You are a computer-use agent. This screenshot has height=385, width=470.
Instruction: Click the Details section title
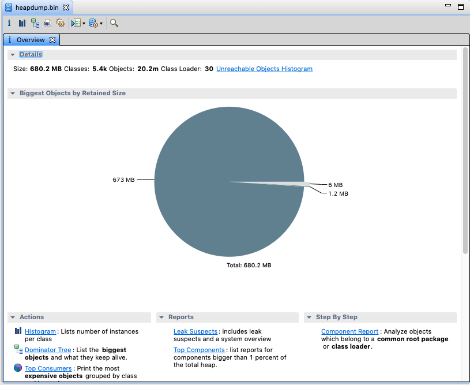[31, 54]
